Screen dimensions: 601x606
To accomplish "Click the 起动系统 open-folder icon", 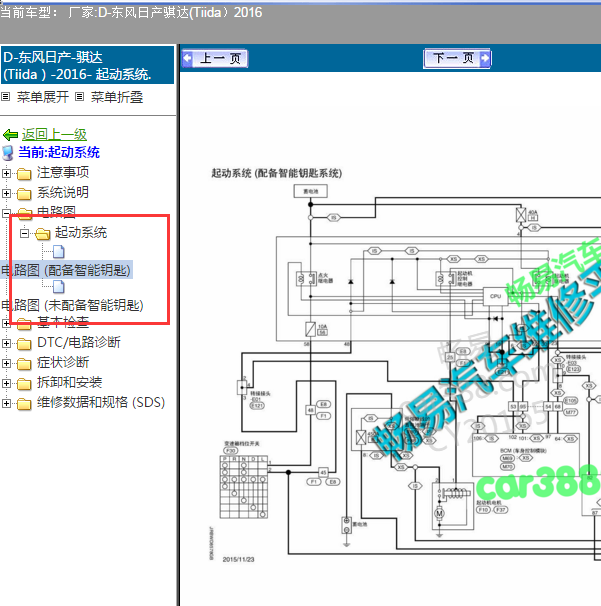I will pos(43,234).
